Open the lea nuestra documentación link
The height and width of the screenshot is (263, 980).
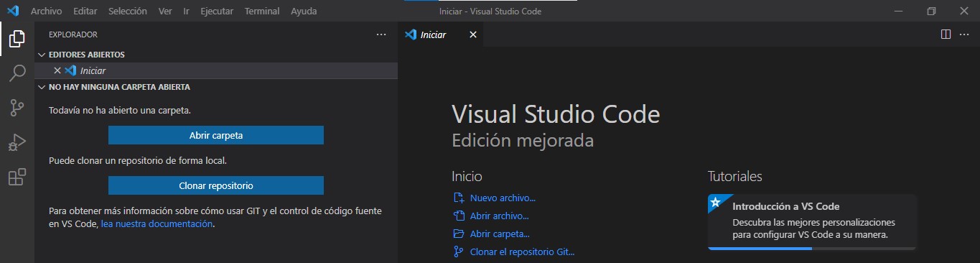pyautogui.click(x=157, y=223)
